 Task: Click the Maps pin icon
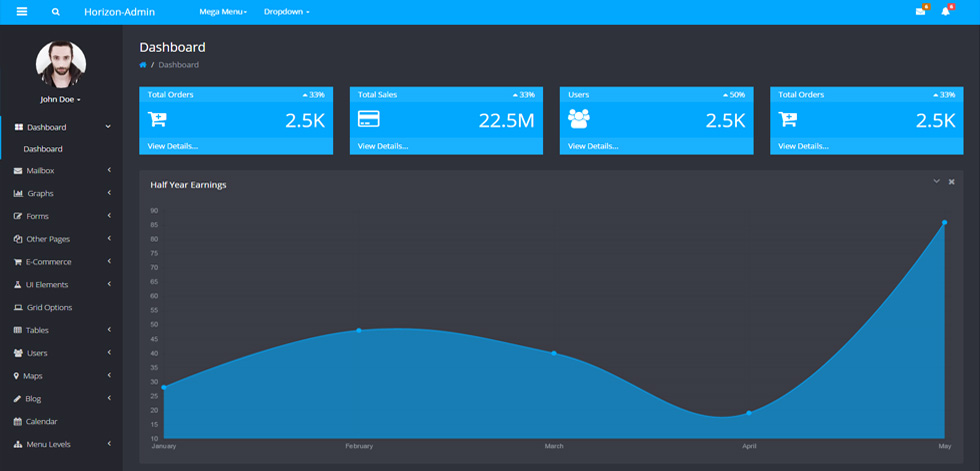pyautogui.click(x=16, y=376)
